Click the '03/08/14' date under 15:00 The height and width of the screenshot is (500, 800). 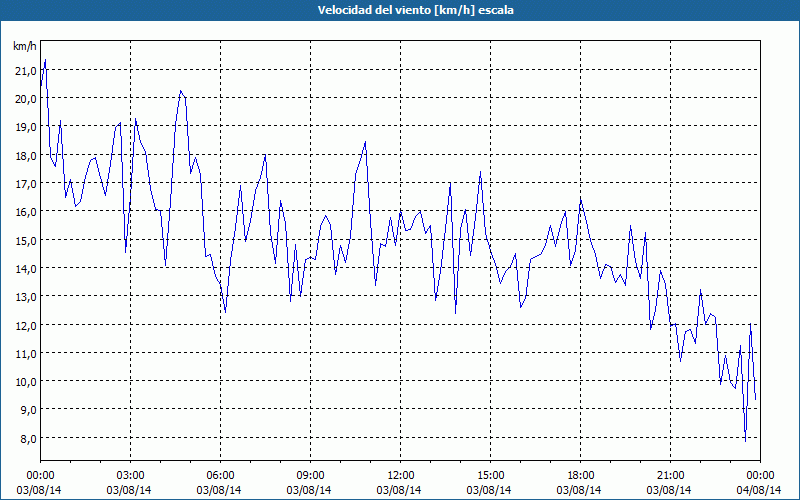click(x=489, y=490)
